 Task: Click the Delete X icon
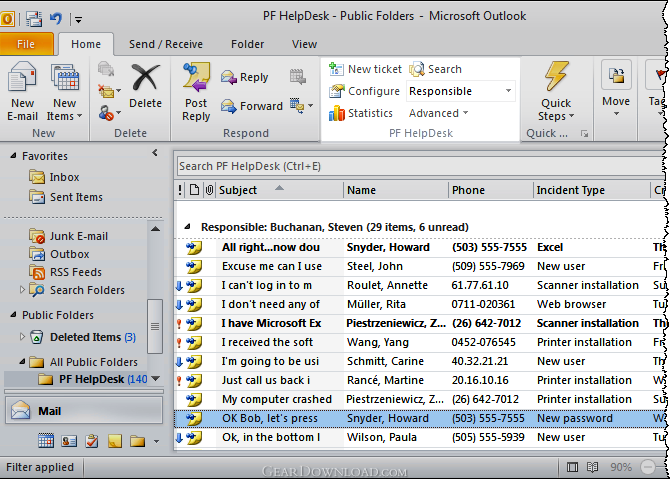point(145,77)
